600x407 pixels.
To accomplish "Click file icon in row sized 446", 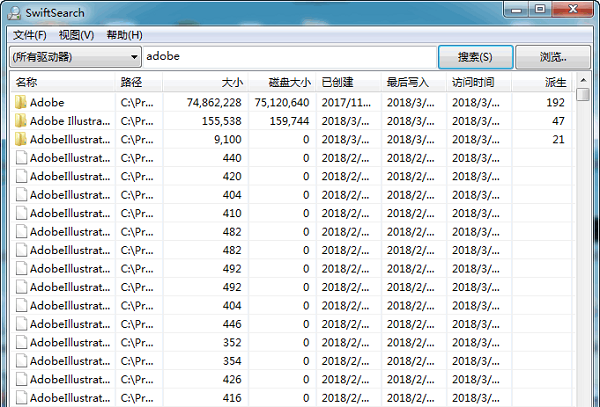I will click(21, 324).
